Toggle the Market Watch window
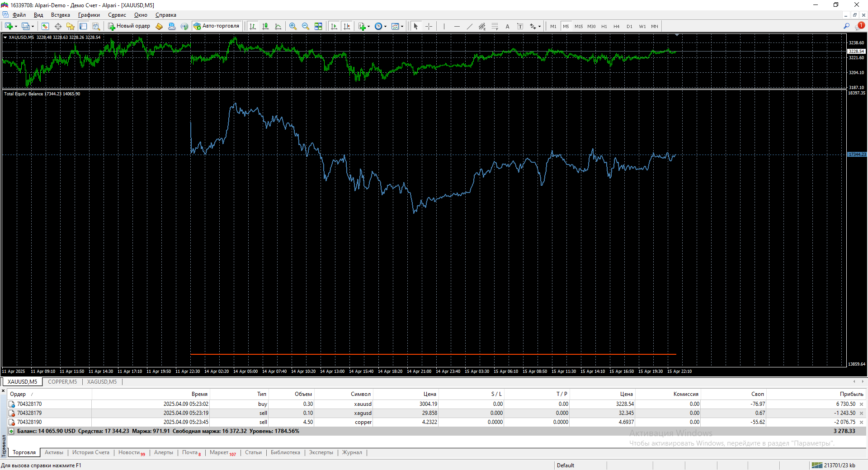 [45, 26]
